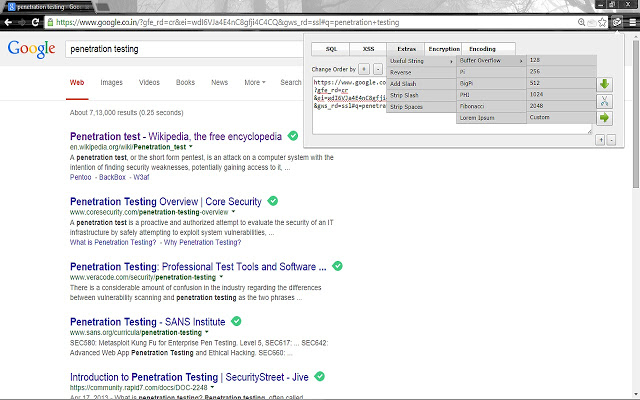Click the zoom magnifier icon in address bar
This screenshot has height=400, width=640.
581,22
